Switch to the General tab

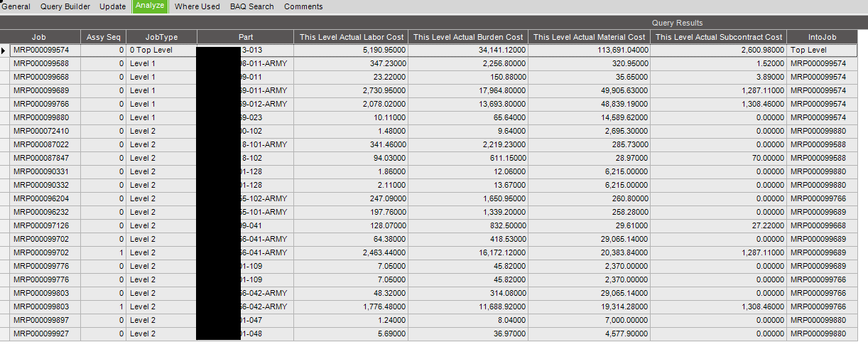[x=16, y=6]
